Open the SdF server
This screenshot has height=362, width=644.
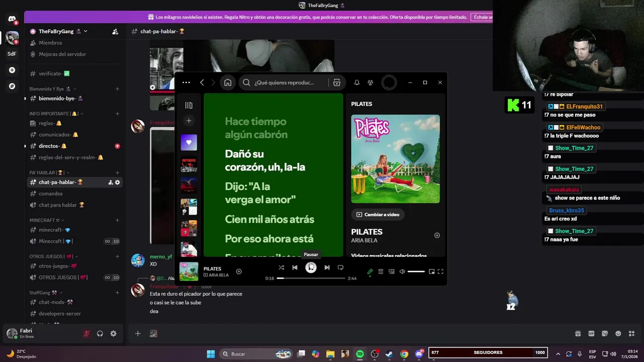pyautogui.click(x=12, y=54)
